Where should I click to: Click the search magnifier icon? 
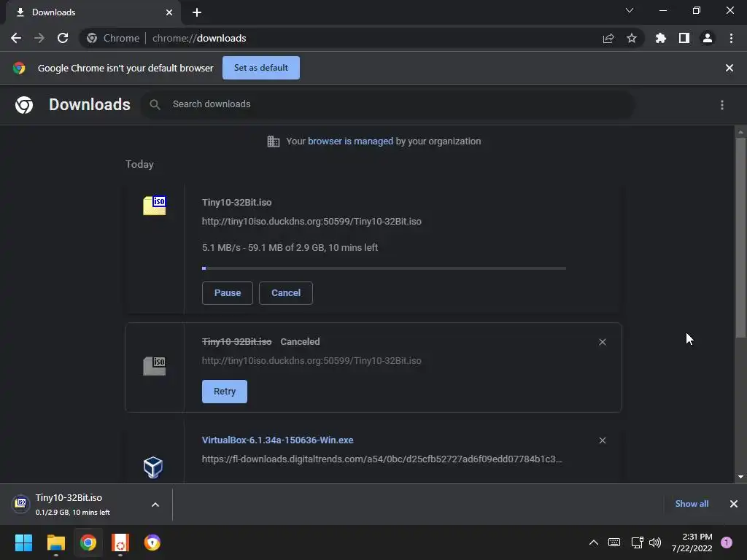tap(155, 104)
